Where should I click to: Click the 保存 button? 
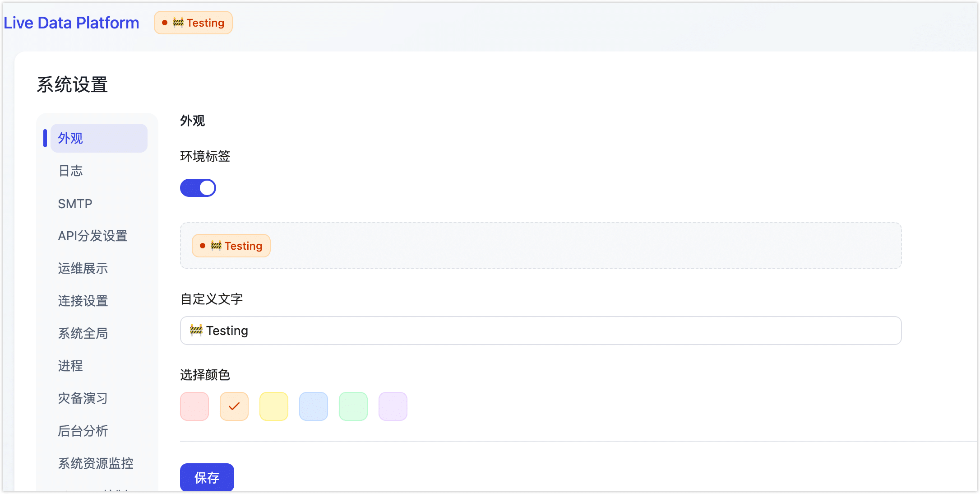(207, 477)
